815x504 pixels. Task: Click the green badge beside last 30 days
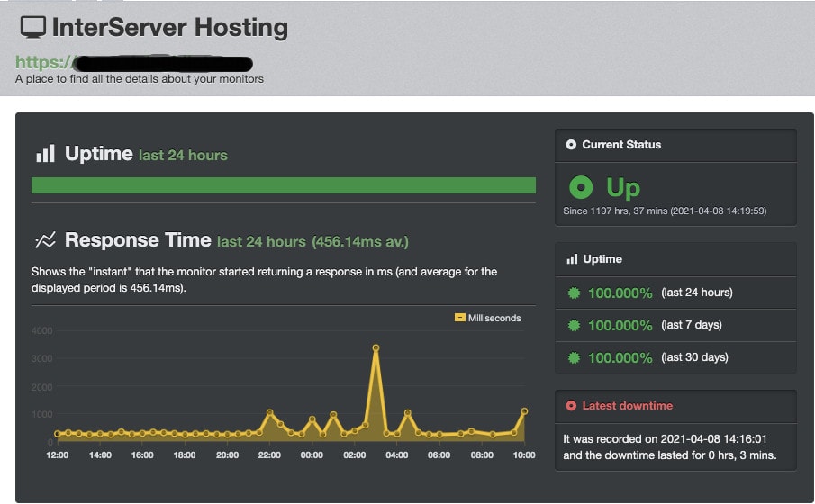[574, 357]
